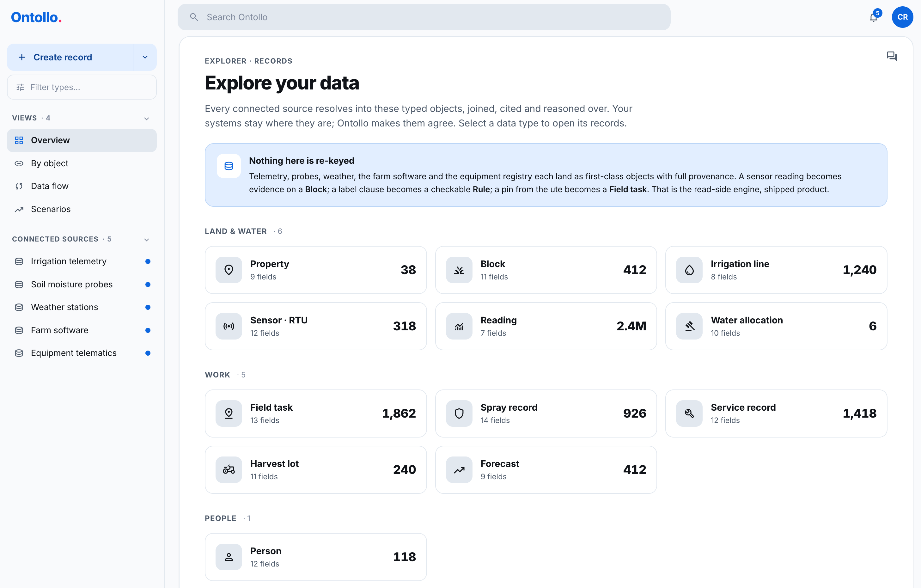Collapse the Views section
This screenshot has height=588, width=921.
[146, 118]
